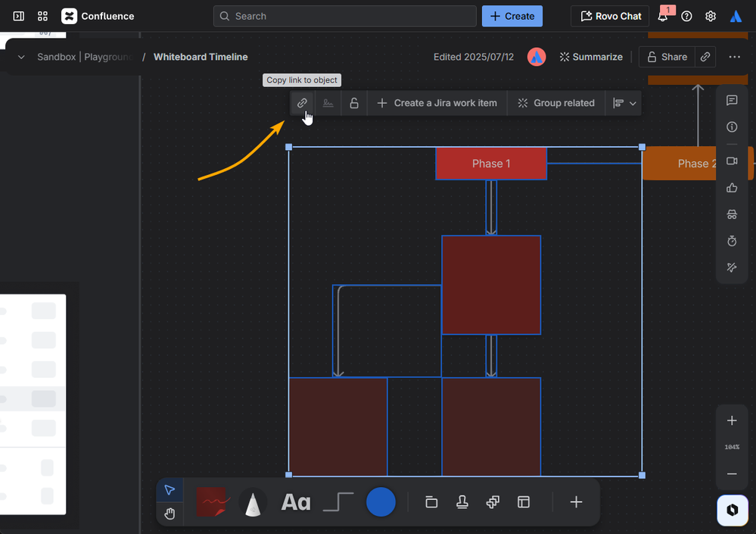Pick the red sticky note tool

click(x=213, y=501)
